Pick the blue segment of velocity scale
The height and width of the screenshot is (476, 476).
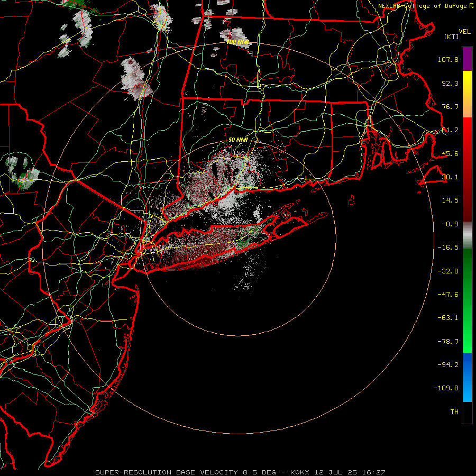pyautogui.click(x=467, y=377)
